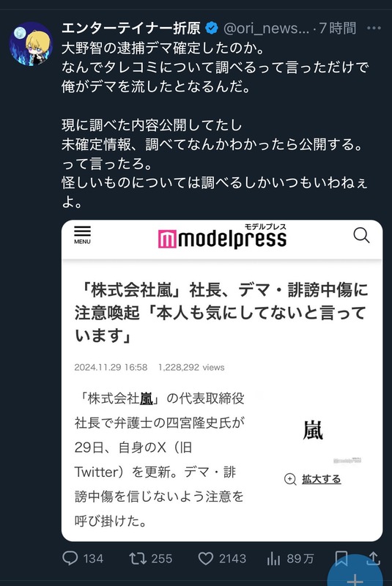Viewport: 392px width, 586px height.
Task: Like the tweet with the heart icon
Action: pyautogui.click(x=206, y=558)
